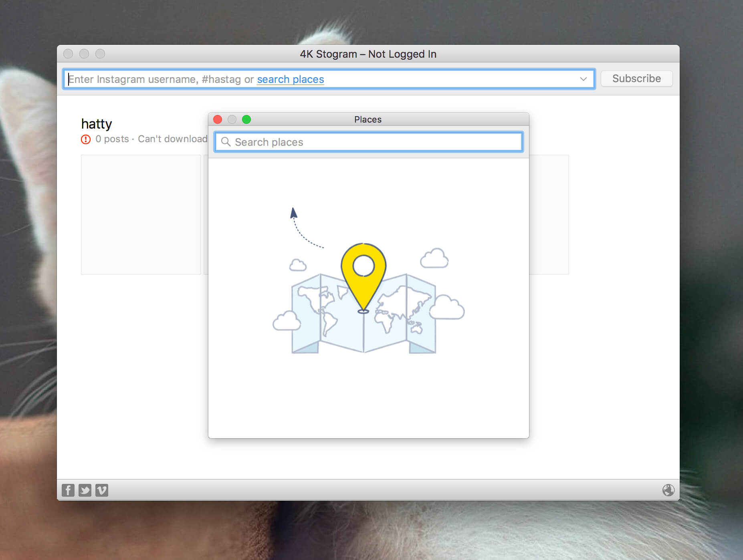
Task: Click the globe icon in status bar
Action: click(x=668, y=490)
